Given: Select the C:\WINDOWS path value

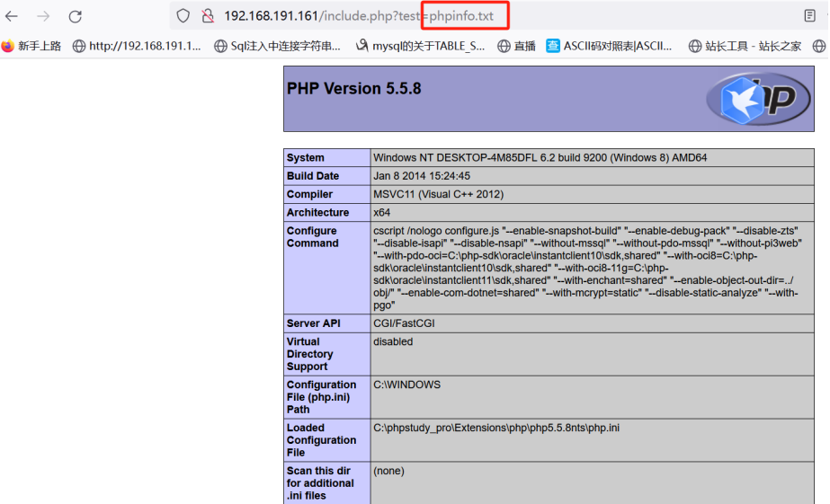Looking at the screenshot, I should 406,385.
